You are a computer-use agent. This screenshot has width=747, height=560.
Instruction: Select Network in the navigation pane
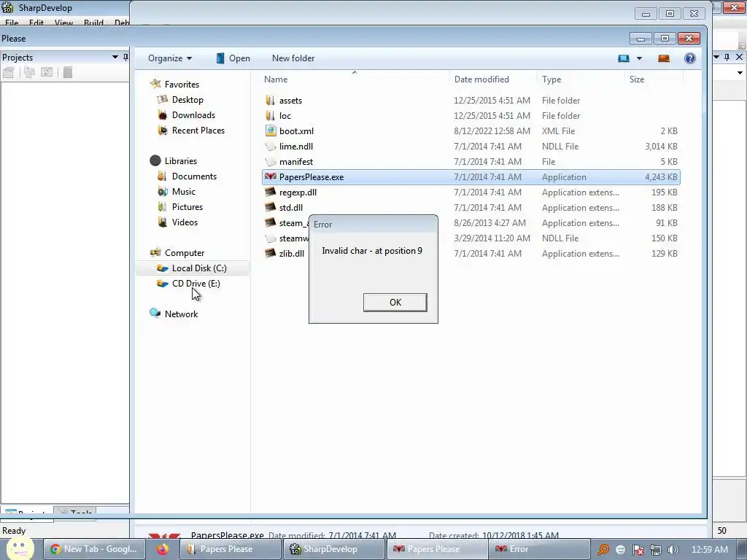(x=181, y=314)
